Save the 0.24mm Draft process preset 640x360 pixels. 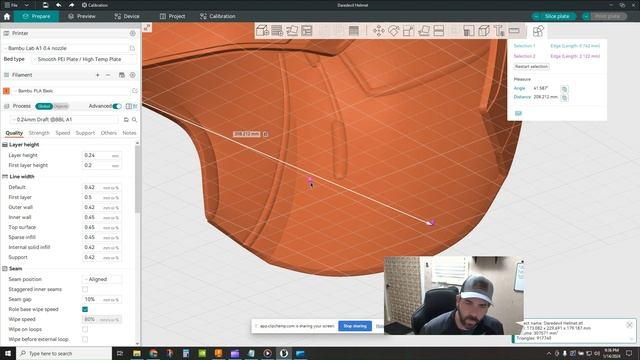(126, 120)
